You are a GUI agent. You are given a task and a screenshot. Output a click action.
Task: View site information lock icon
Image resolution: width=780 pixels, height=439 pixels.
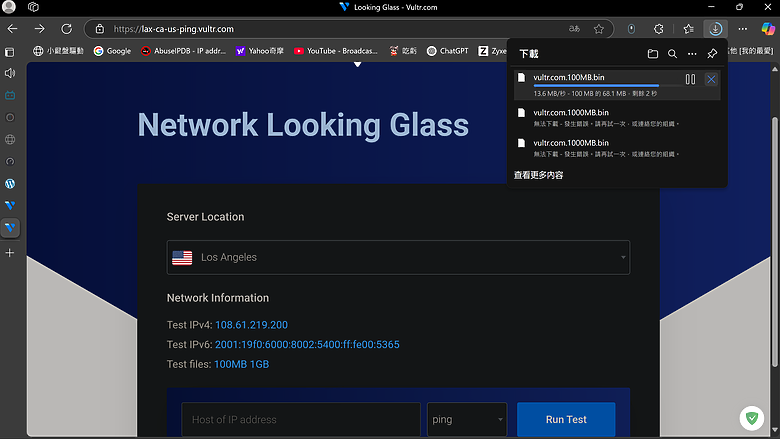[100, 29]
